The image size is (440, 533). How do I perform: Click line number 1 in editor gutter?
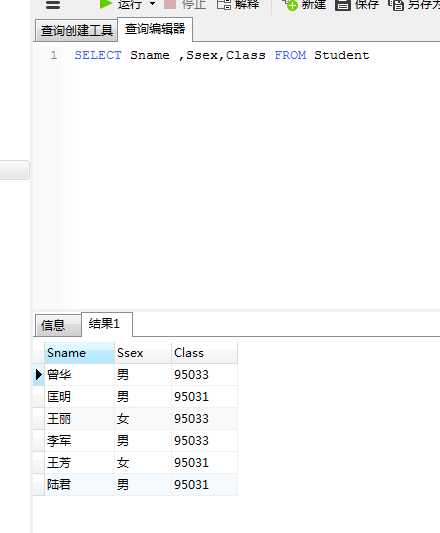tap(53, 55)
